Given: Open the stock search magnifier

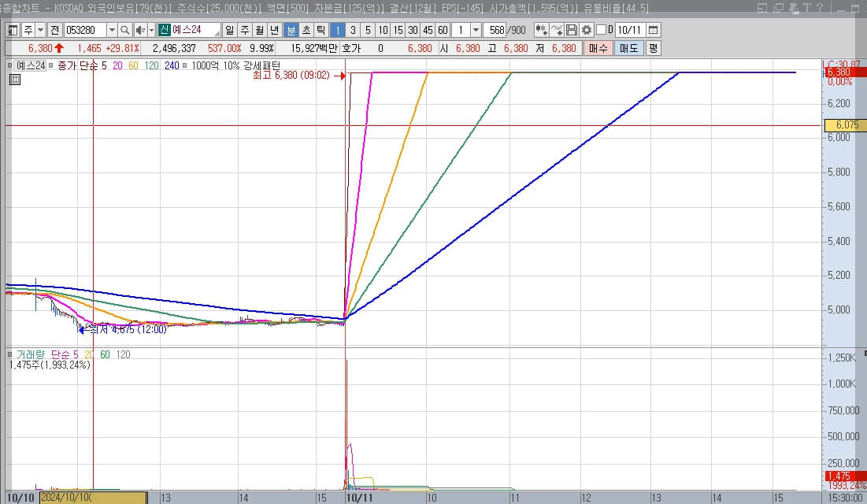Looking at the screenshot, I should (x=125, y=30).
